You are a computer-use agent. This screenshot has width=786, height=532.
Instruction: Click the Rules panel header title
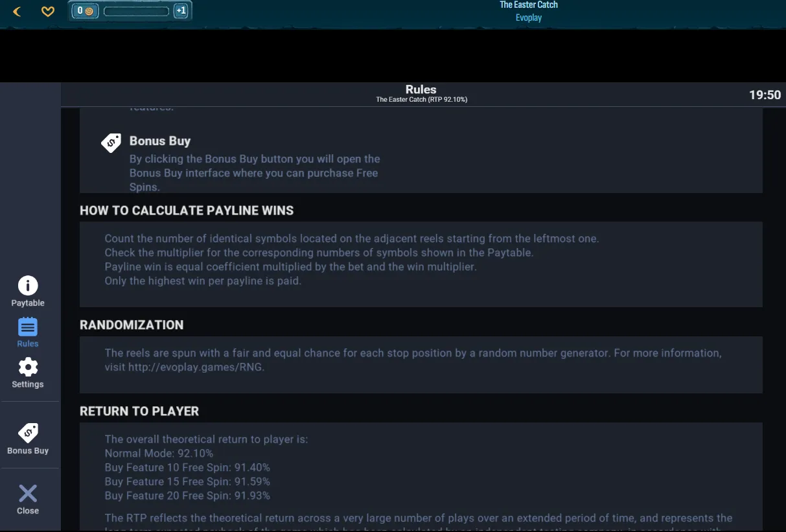click(x=421, y=89)
